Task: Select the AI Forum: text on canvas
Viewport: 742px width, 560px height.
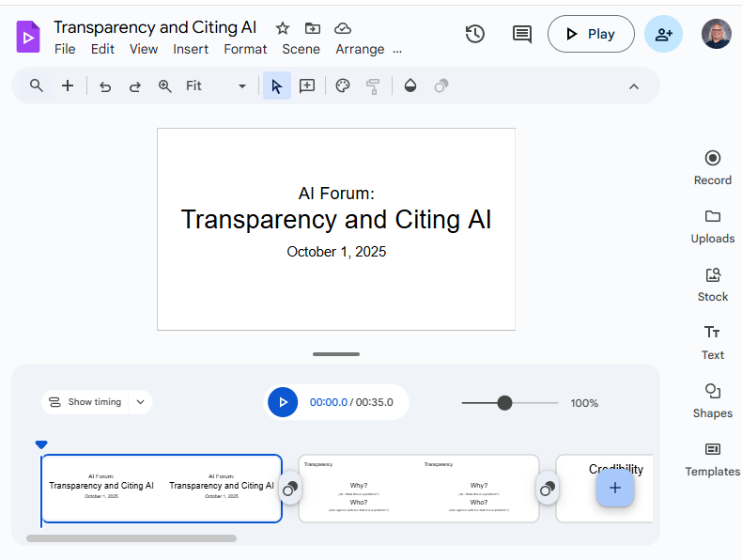Action: point(336,194)
